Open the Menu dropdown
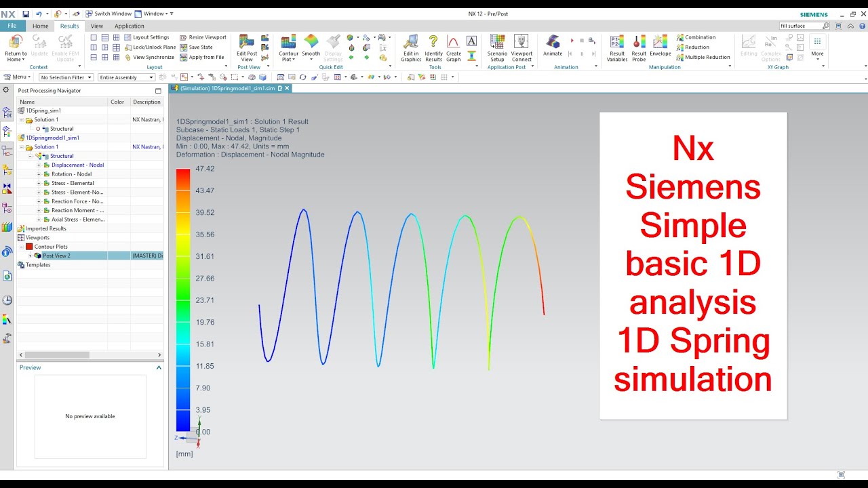This screenshot has height=488, width=868. click(x=17, y=77)
